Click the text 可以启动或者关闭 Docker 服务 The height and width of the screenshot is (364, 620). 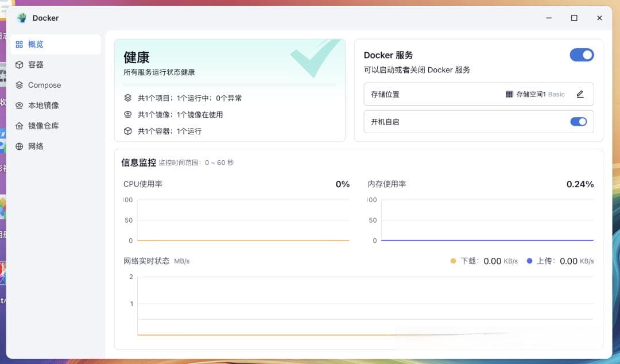click(417, 70)
